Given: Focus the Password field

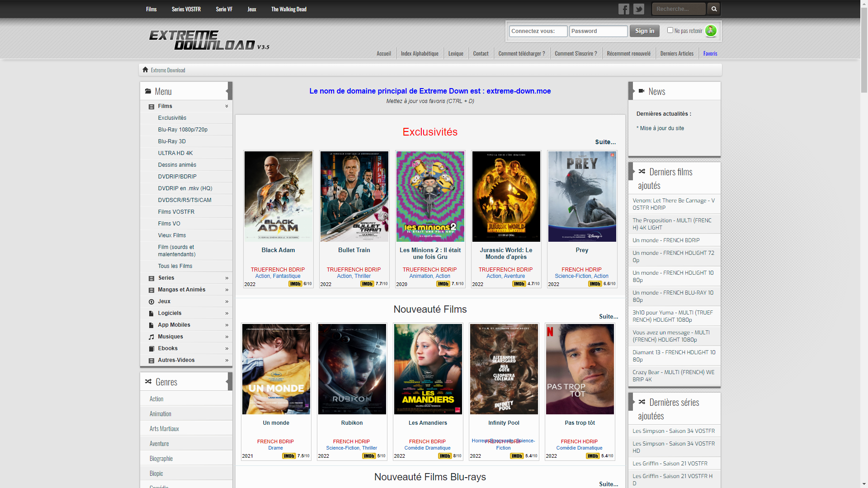Looking at the screenshot, I should pyautogui.click(x=598, y=31).
